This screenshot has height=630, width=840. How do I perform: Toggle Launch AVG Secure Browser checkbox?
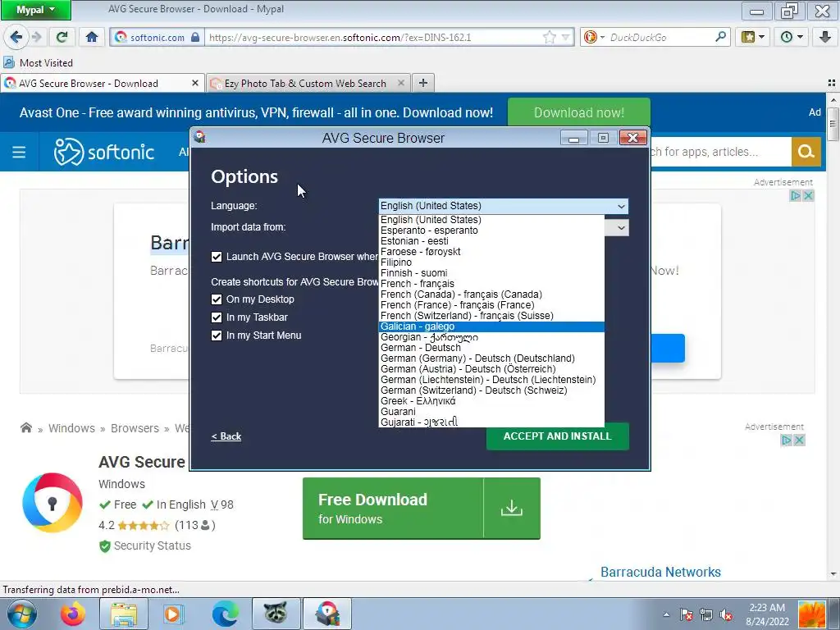point(217,257)
